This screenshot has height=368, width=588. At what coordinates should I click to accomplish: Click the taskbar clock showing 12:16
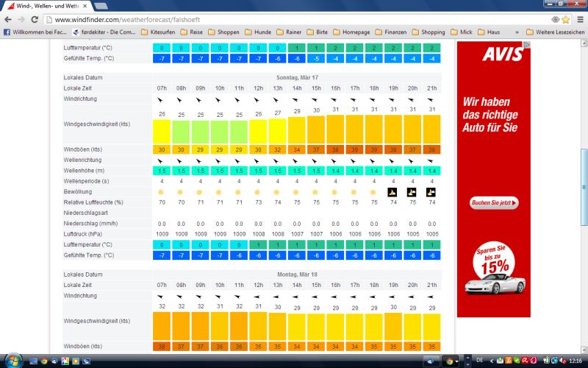[573, 361]
